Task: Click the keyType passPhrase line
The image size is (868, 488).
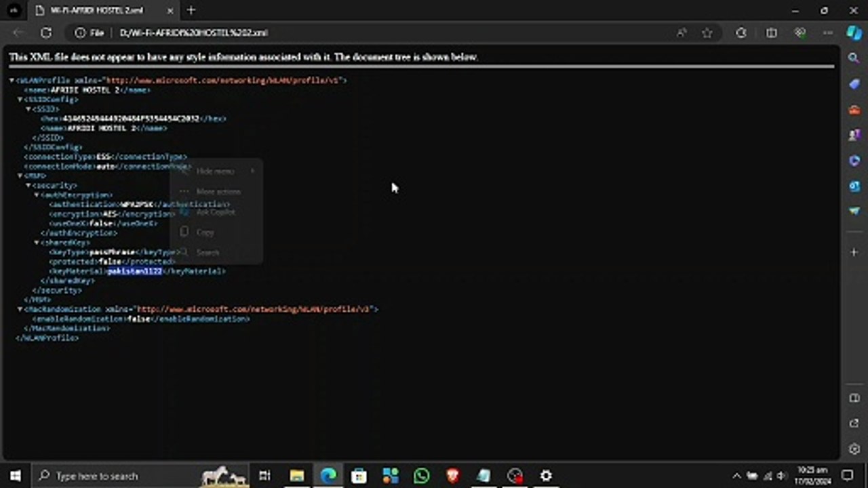Action: 115,252
